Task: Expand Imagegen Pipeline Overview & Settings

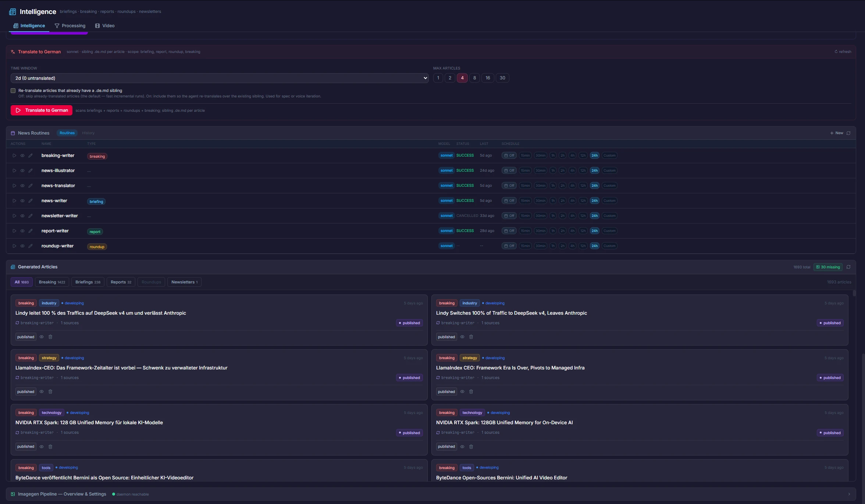Action: pyautogui.click(x=431, y=494)
